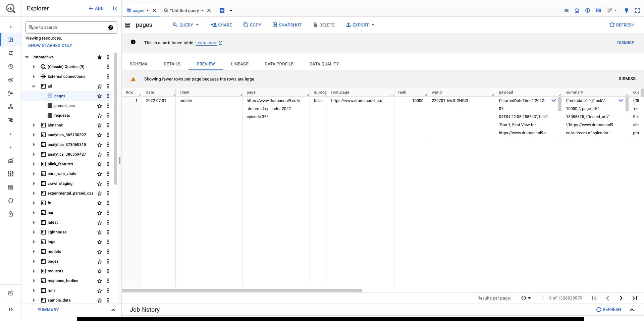Open the Lineage tab
Viewport: 644px width, 321px height.
coord(239,64)
